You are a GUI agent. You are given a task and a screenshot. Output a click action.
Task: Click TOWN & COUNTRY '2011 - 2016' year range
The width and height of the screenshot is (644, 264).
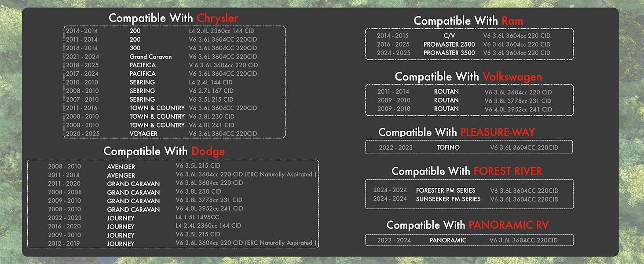(82, 108)
